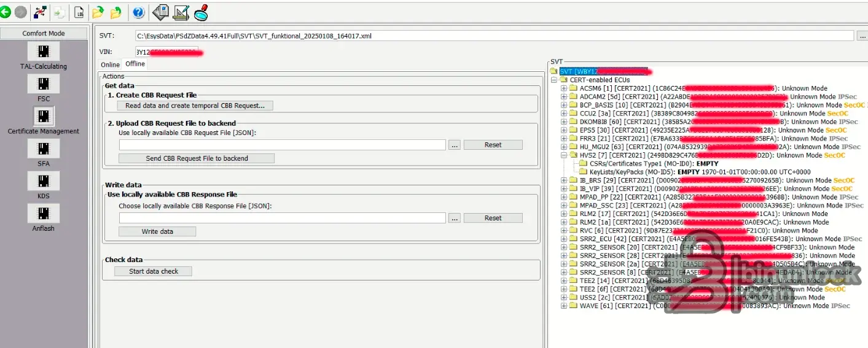
Task: Switch to the Offline tab
Action: (x=135, y=64)
